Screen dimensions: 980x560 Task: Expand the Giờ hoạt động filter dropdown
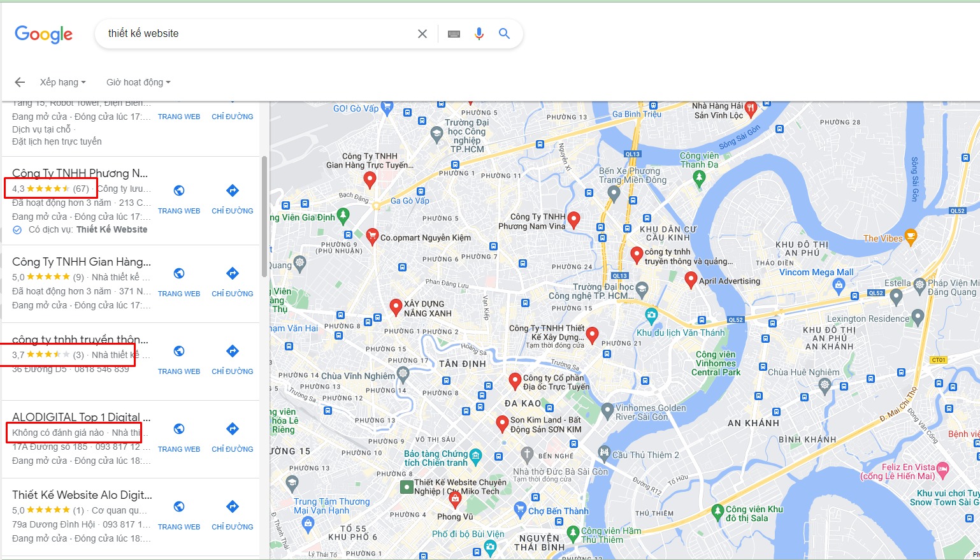(138, 82)
